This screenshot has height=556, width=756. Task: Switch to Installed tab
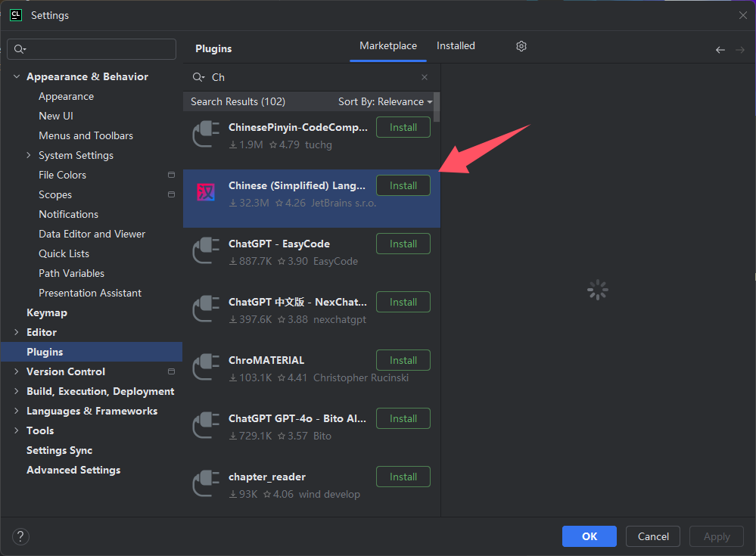click(456, 46)
